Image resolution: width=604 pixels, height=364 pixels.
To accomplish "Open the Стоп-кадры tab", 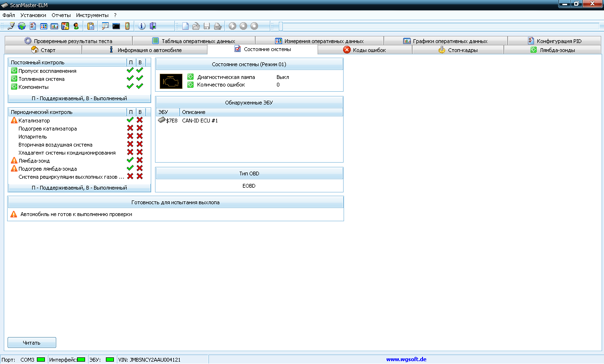I will [458, 50].
